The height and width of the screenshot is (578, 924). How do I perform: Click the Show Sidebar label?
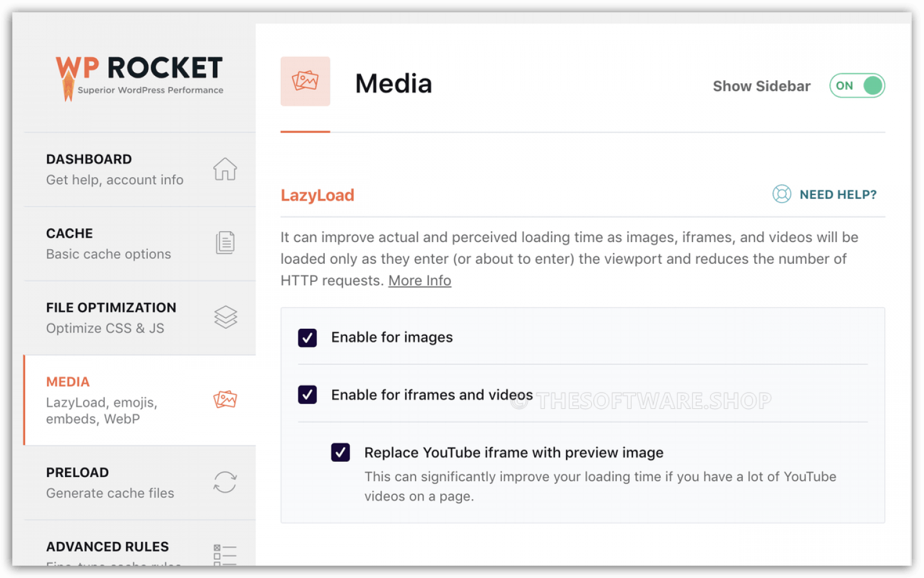pyautogui.click(x=762, y=86)
